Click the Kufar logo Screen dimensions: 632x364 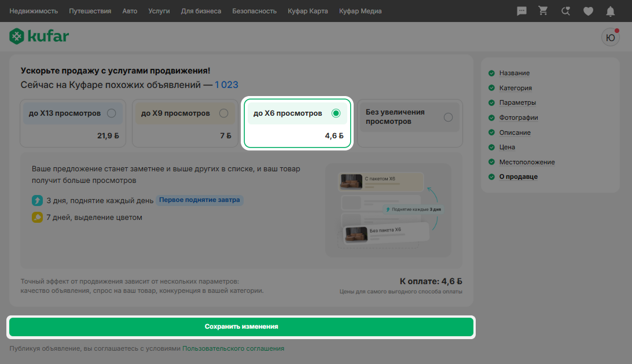pyautogui.click(x=39, y=36)
